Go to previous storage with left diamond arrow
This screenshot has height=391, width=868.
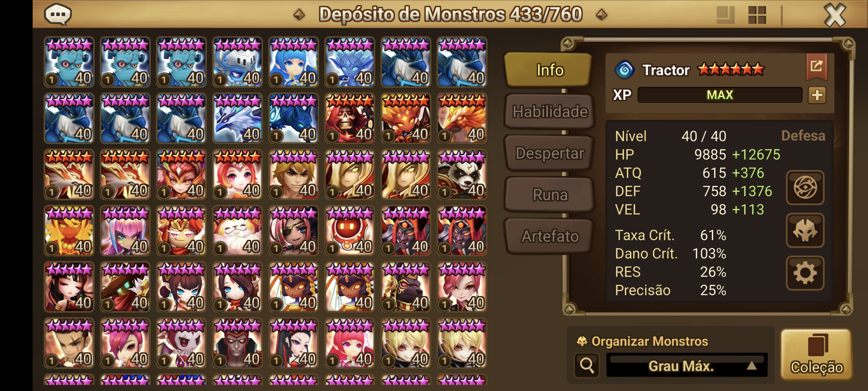[x=299, y=14]
